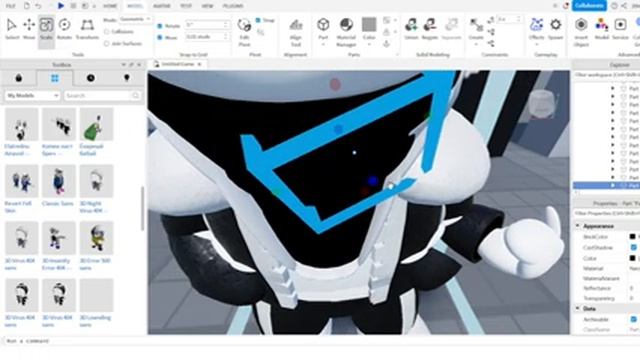
Task: Switch to the MODEL ribbon tab
Action: pyautogui.click(x=135, y=6)
